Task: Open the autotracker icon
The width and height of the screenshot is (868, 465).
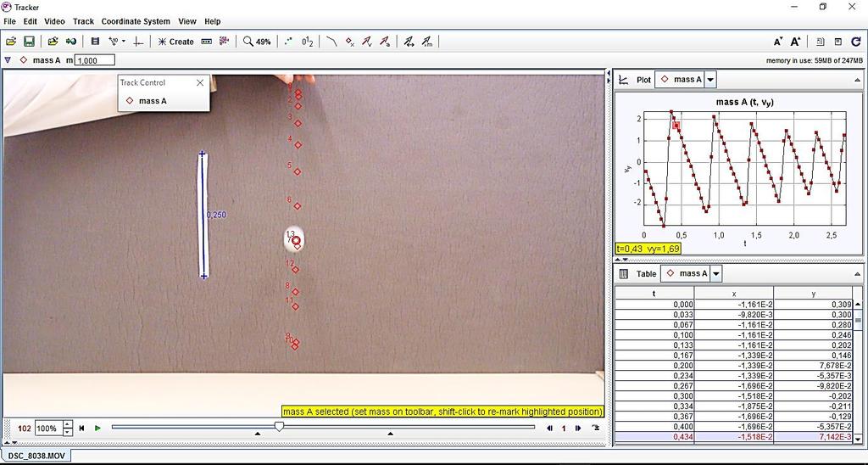Action: coord(224,42)
